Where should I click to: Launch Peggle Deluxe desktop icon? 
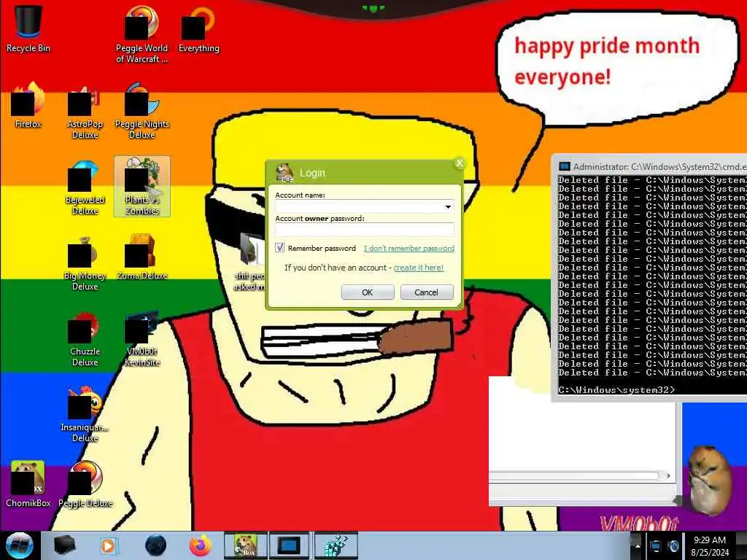click(x=85, y=484)
